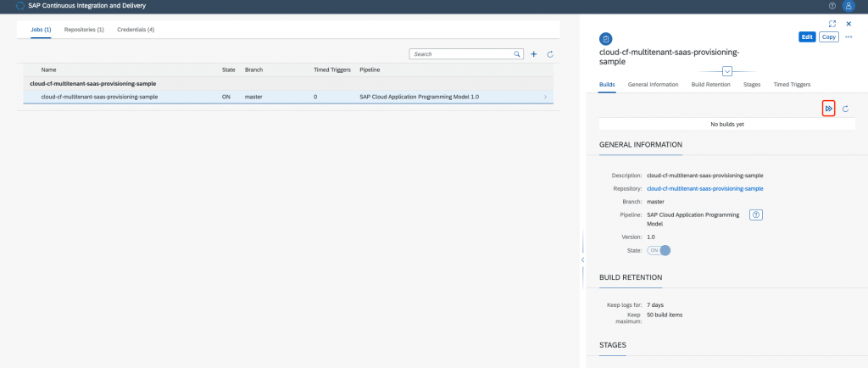Select the Builds tab

point(607,85)
